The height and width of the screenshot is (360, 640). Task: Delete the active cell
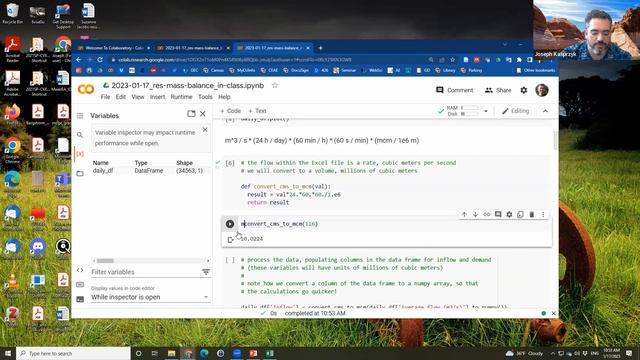click(531, 214)
